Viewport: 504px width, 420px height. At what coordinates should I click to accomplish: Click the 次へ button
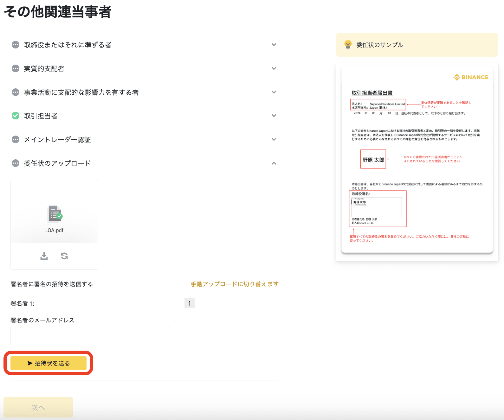(38, 407)
